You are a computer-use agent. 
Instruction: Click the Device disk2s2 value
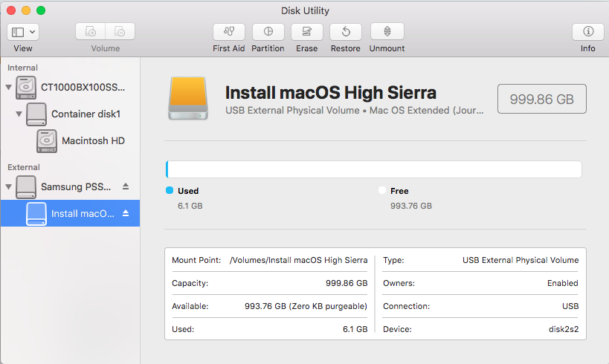point(564,329)
